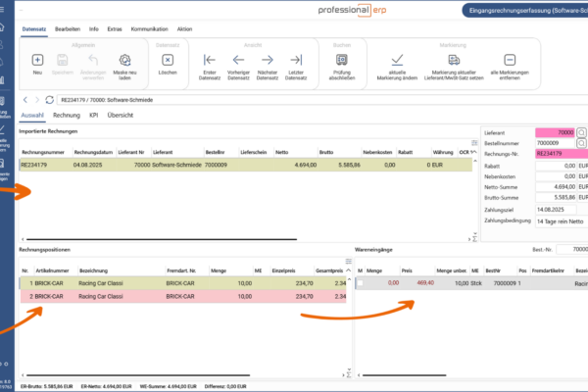Click the Lieferant field showing 70000

point(555,132)
